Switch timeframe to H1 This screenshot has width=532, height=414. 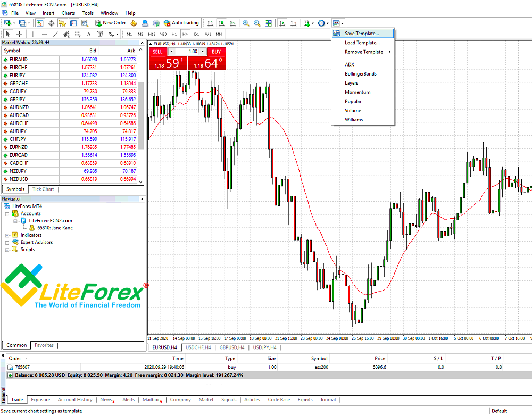point(174,34)
